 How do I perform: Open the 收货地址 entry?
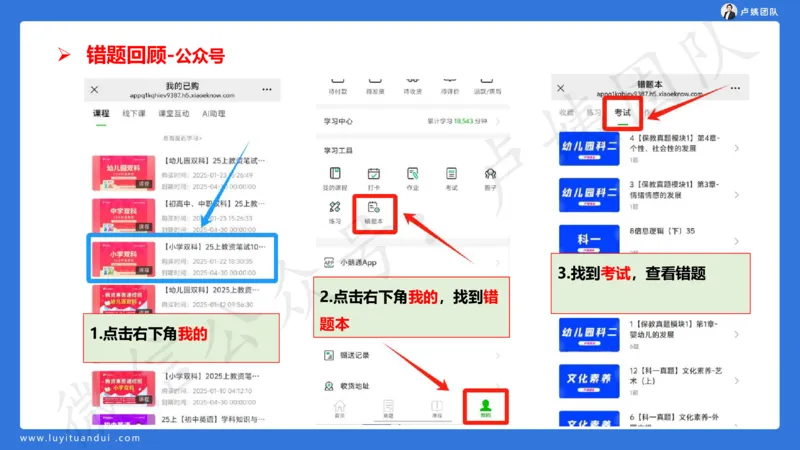point(412,386)
